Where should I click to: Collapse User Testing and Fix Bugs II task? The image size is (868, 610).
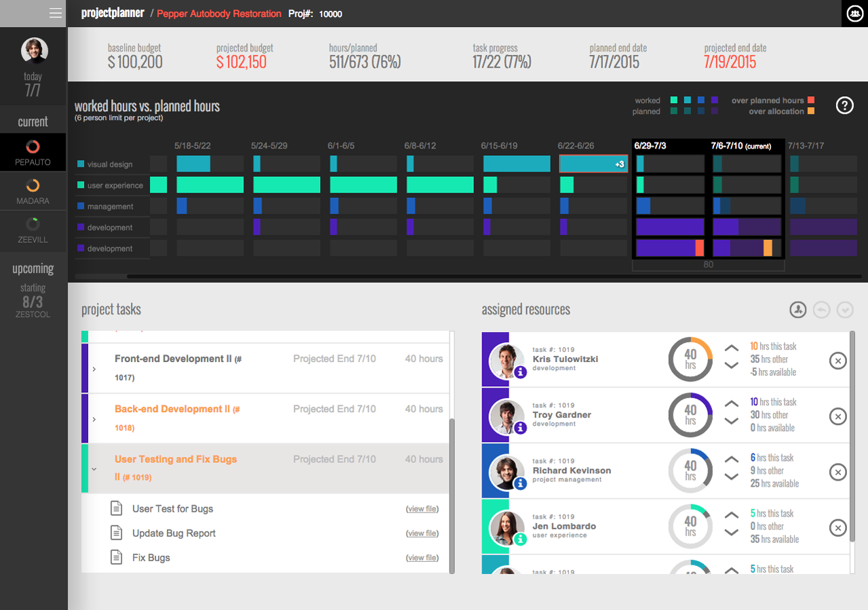[94, 469]
